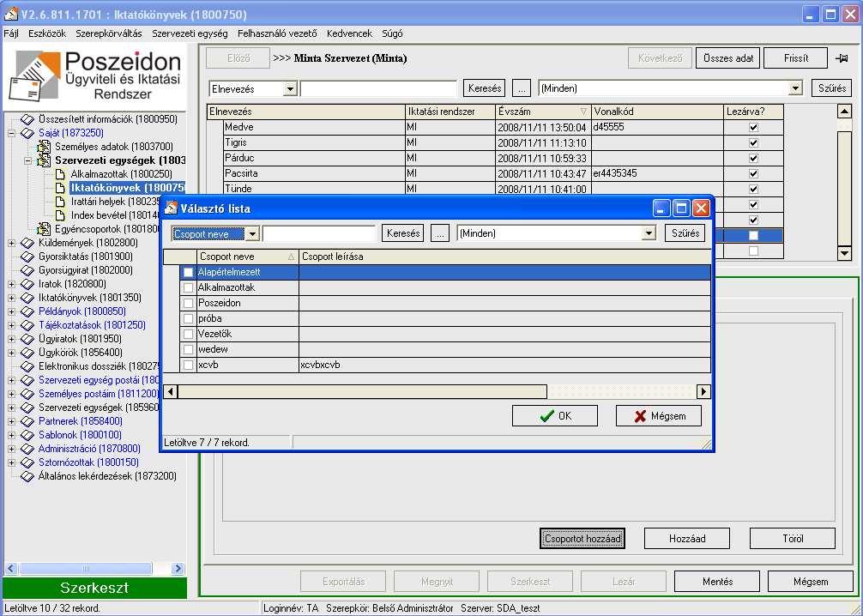863x616 pixels.
Task: Open the main window (Minden) filter dropdown
Action: coord(795,88)
